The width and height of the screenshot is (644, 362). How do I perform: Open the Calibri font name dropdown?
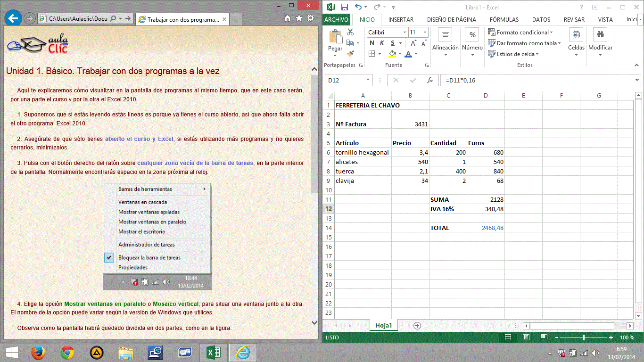point(405,33)
